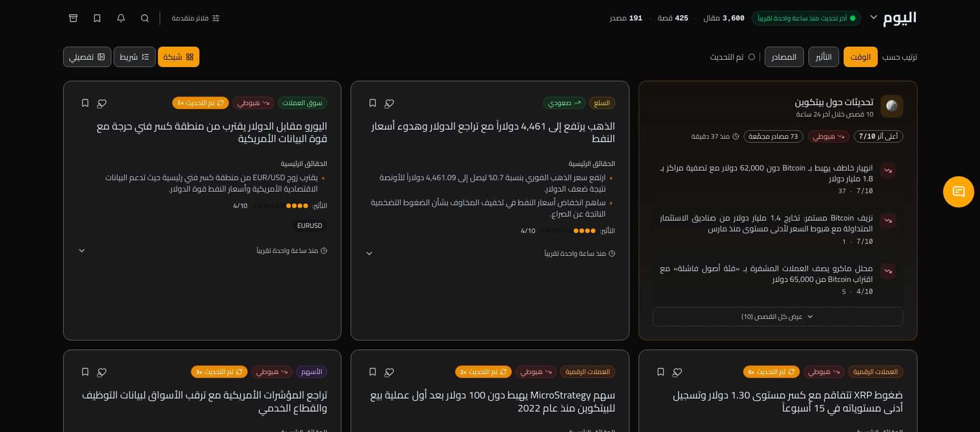
Task: Select the السلع commodities tag
Action: [x=602, y=103]
